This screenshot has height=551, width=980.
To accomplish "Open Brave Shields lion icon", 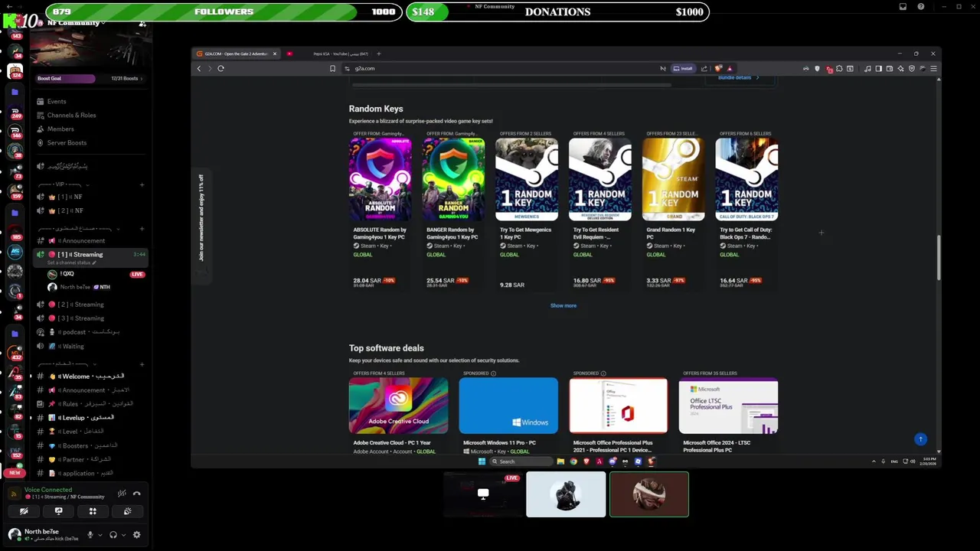I will (x=719, y=69).
